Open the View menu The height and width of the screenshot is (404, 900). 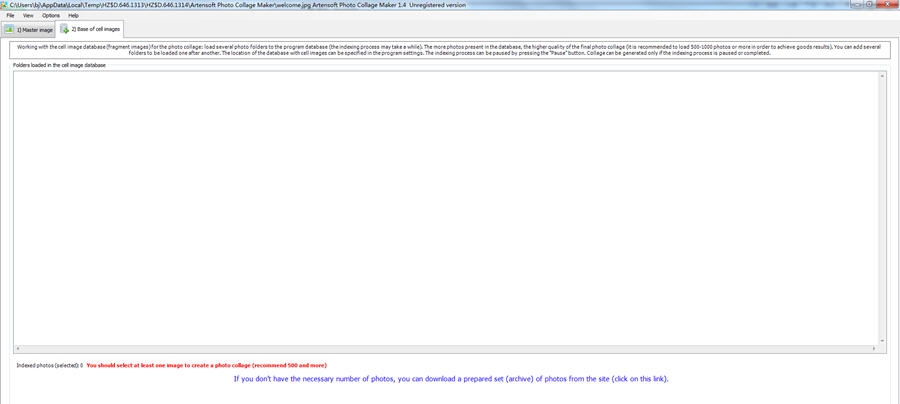coord(28,15)
